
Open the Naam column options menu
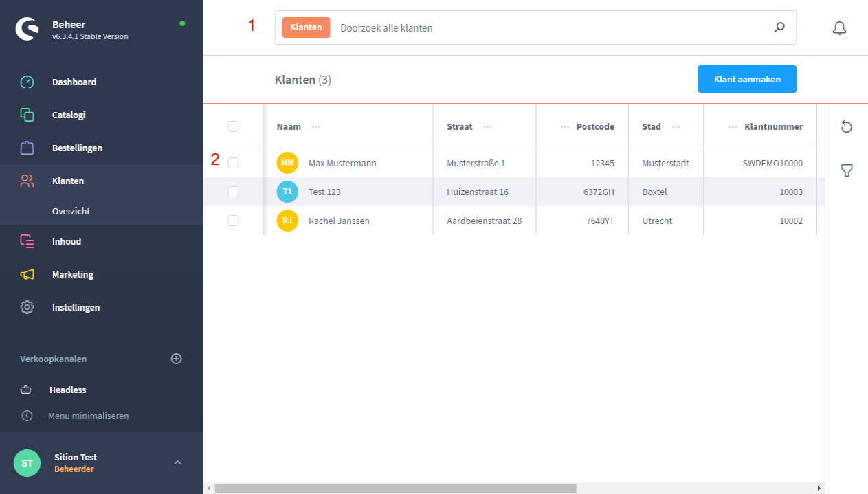pos(316,127)
